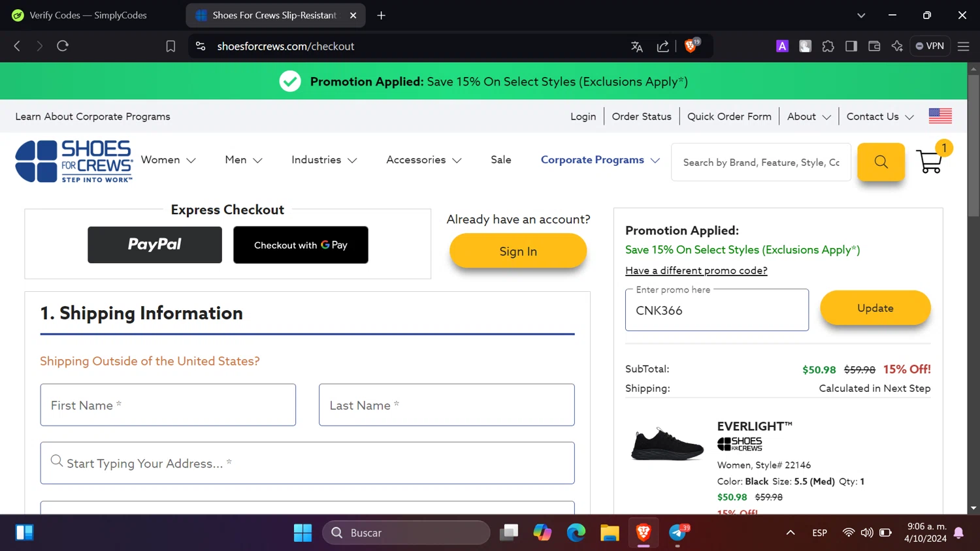Image resolution: width=980 pixels, height=551 pixels.
Task: Open the widgets icon in taskbar corner
Action: [24, 533]
